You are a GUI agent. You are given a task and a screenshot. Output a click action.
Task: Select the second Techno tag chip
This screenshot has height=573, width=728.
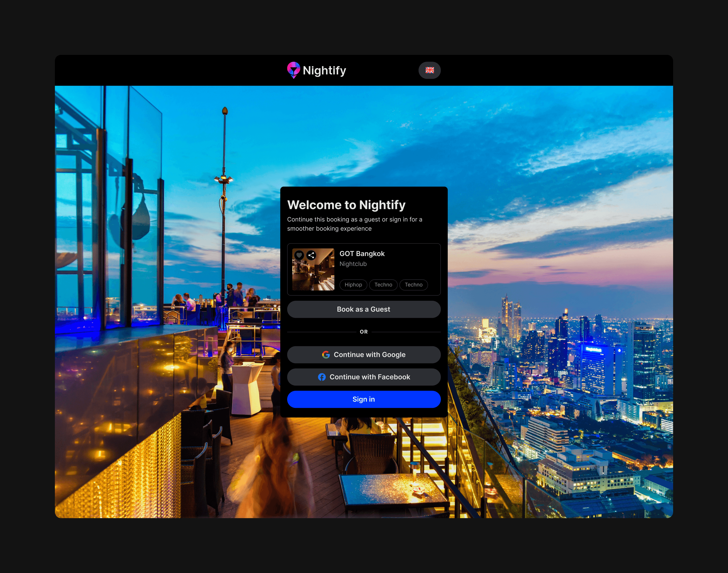click(413, 284)
